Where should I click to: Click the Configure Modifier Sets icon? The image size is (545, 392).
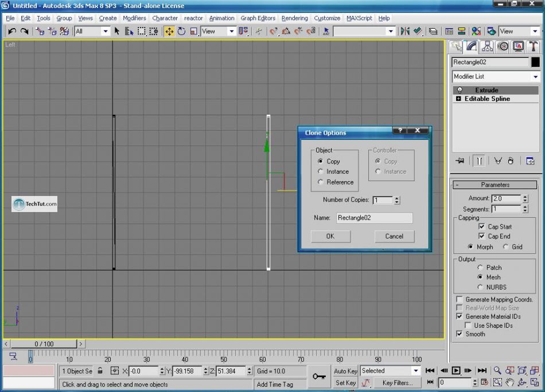pyautogui.click(x=530, y=161)
